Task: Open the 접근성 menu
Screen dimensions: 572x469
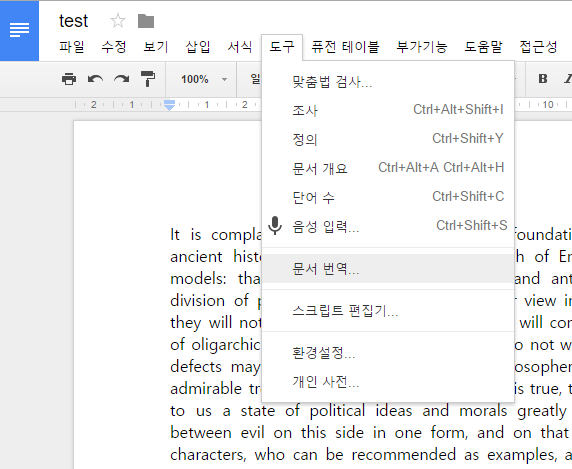Action: pyautogui.click(x=538, y=47)
